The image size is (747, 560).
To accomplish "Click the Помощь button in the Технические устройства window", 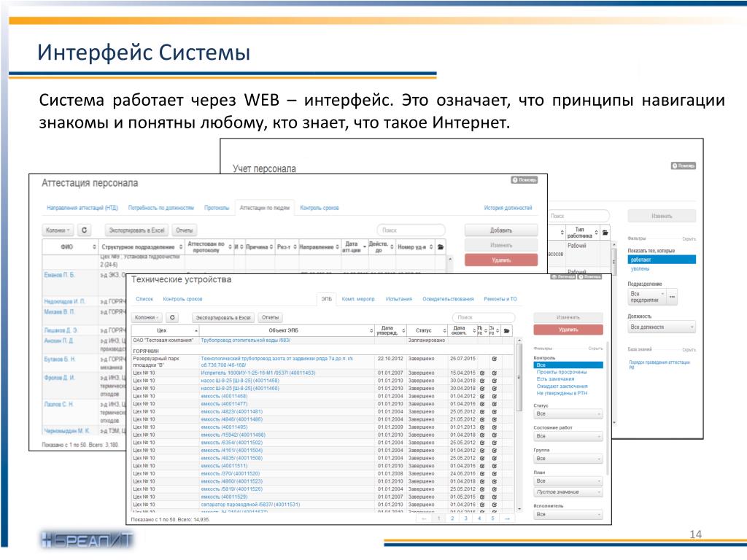I will point(590,276).
